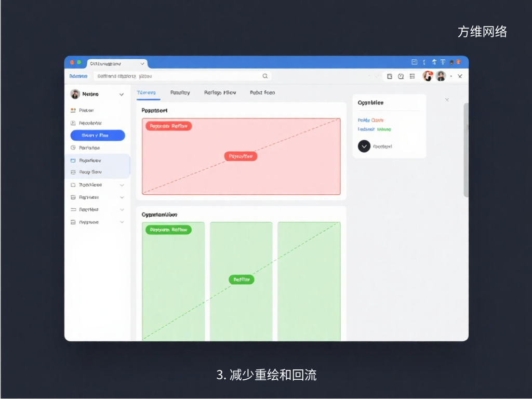This screenshot has width=532, height=399.
Task: Click the green pill at the center of green panel
Action: [x=242, y=280]
